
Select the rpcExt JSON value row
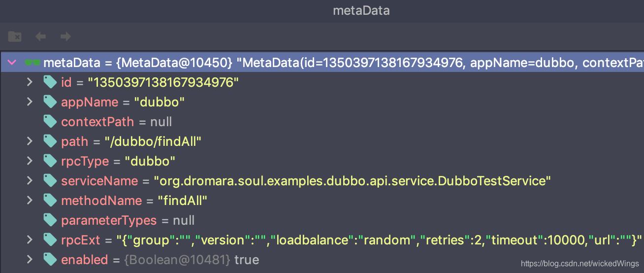(x=322, y=240)
